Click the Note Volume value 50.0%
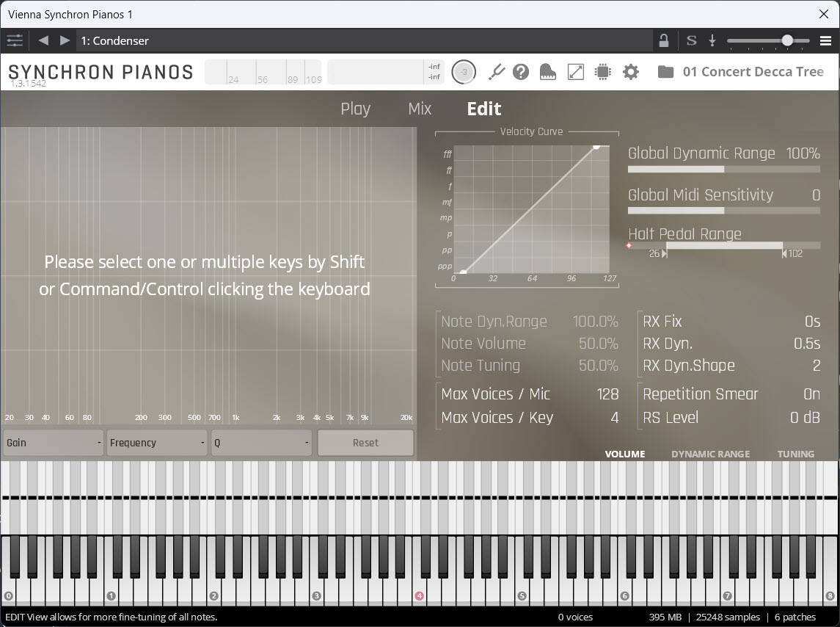 [599, 344]
